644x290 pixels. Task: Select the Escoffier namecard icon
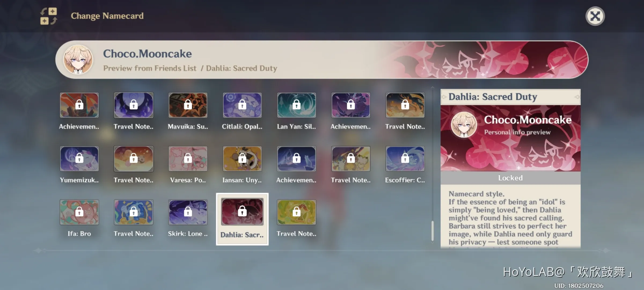click(405, 159)
